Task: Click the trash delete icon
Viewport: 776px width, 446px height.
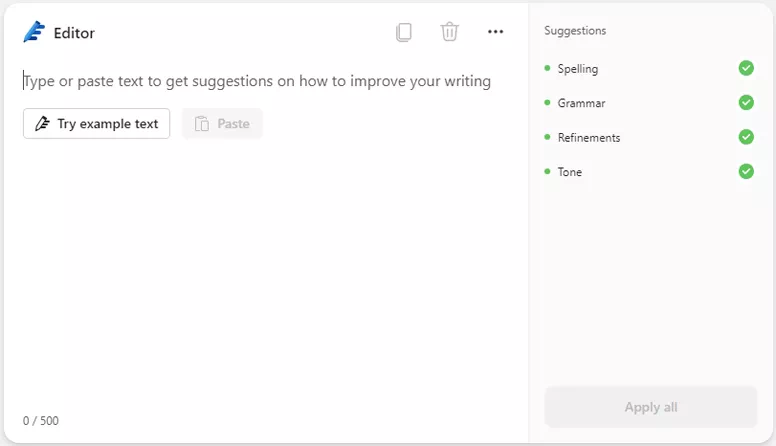Action: coord(450,32)
